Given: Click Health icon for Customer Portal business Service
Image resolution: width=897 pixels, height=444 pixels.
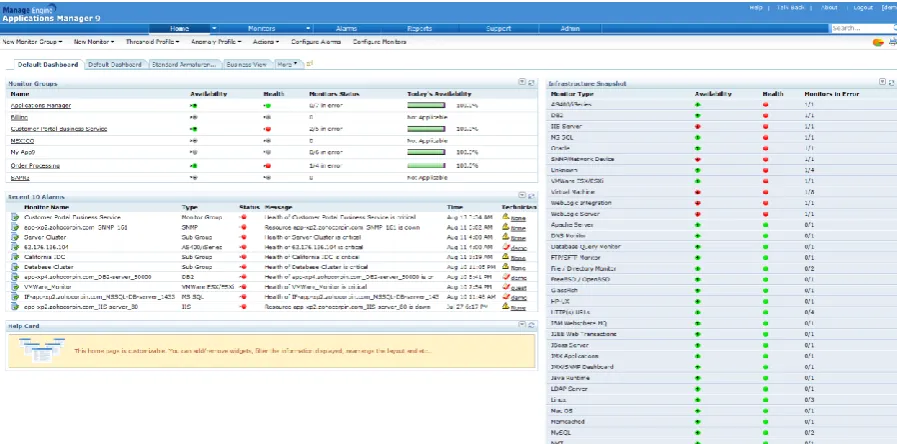Looking at the screenshot, I should [267, 129].
